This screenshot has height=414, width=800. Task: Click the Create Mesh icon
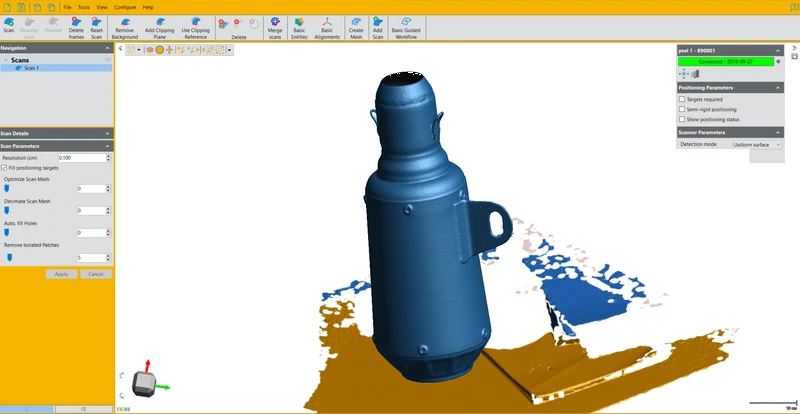pos(356,26)
